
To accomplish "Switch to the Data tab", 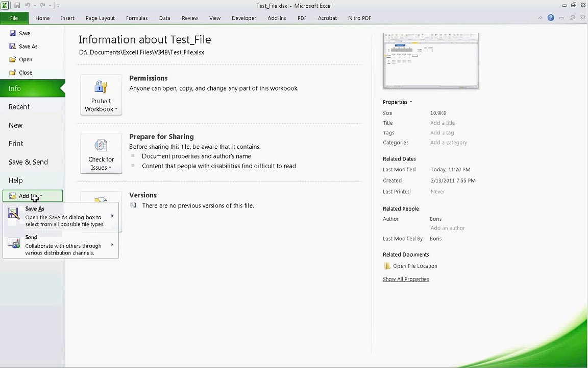I will click(165, 18).
